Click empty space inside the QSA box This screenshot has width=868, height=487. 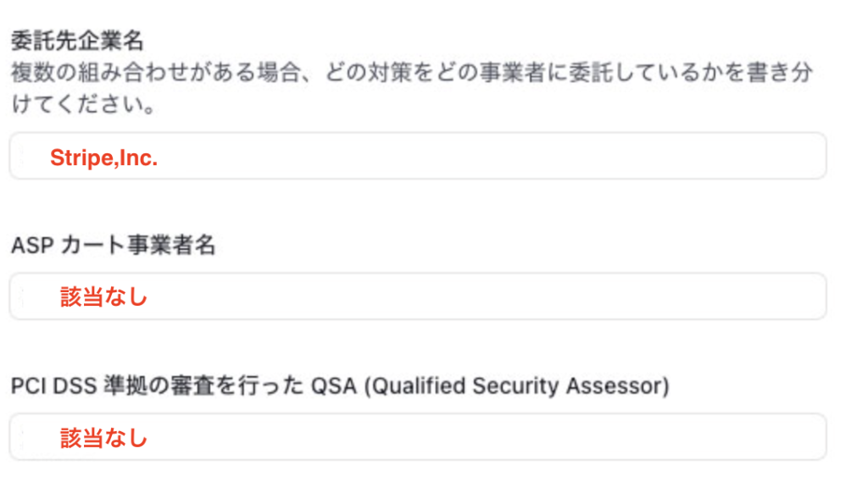[509, 437]
